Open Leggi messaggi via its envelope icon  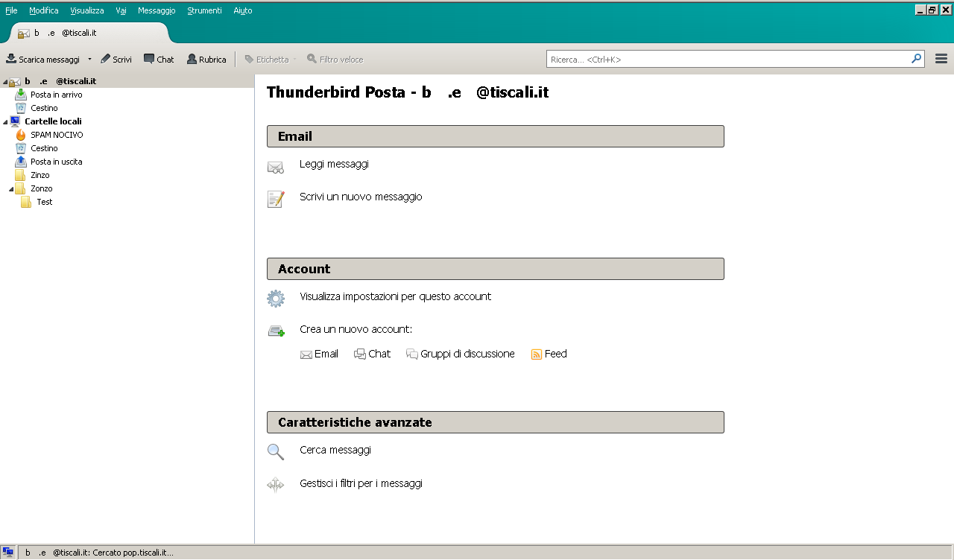pyautogui.click(x=276, y=165)
